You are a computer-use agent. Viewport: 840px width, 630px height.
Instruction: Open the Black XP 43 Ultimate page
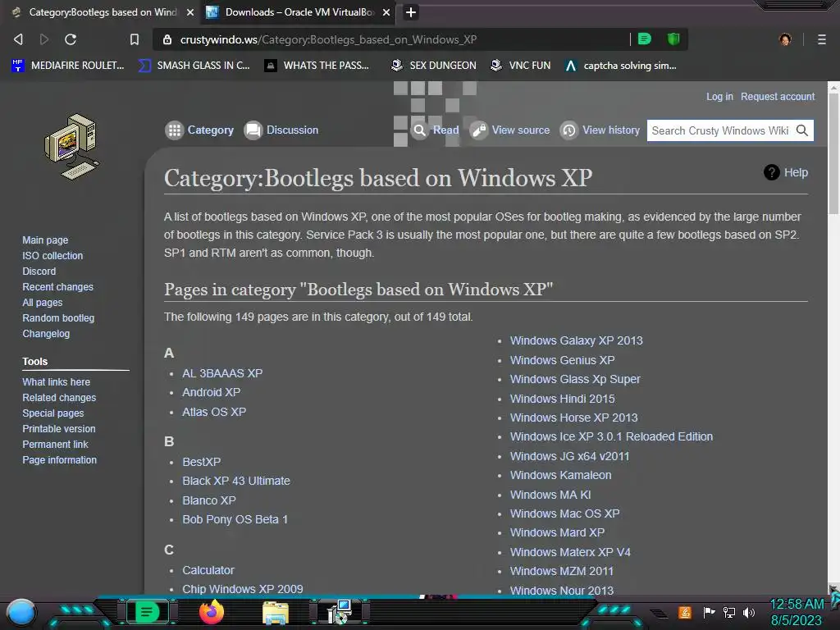tap(236, 481)
